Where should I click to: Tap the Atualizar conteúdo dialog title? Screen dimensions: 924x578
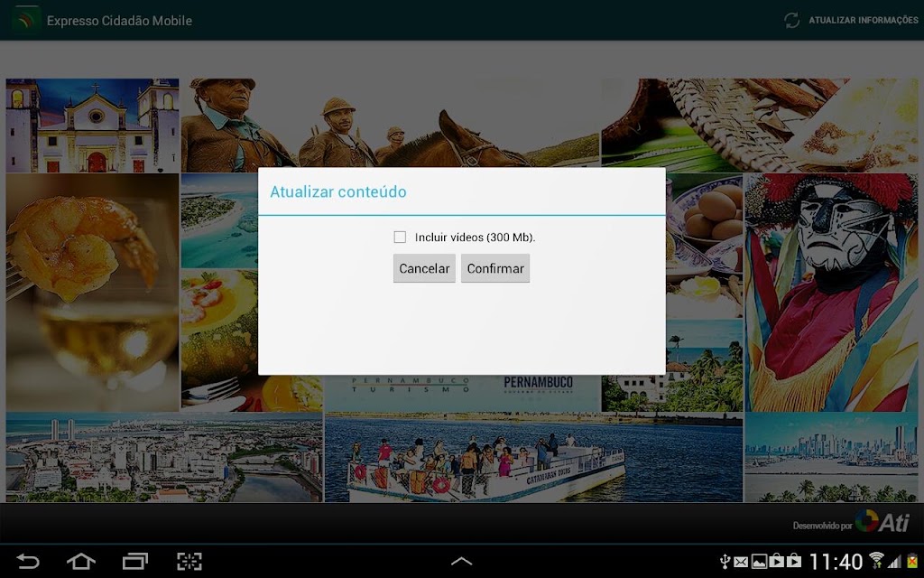click(338, 191)
